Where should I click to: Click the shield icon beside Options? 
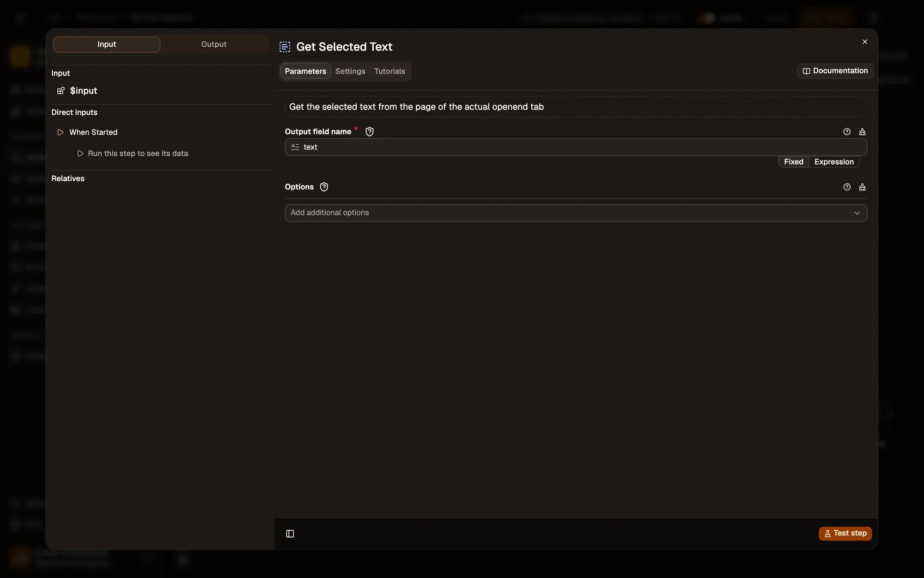pos(324,187)
